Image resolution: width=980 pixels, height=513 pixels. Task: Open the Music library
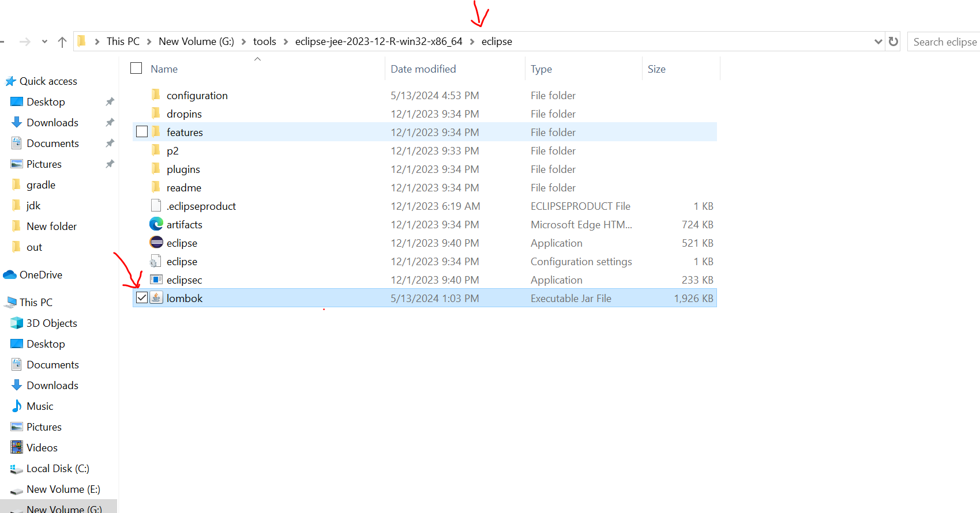pyautogui.click(x=40, y=406)
